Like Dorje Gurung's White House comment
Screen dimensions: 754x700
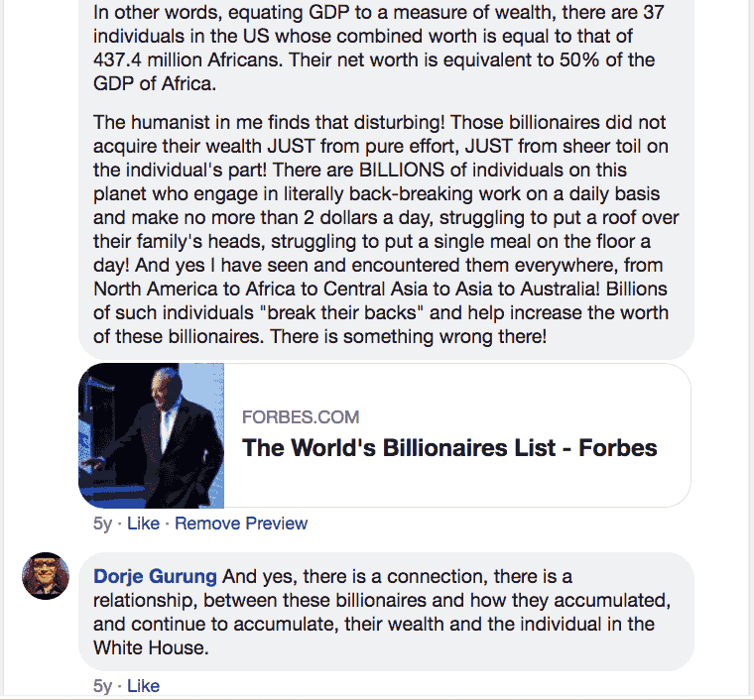143,686
